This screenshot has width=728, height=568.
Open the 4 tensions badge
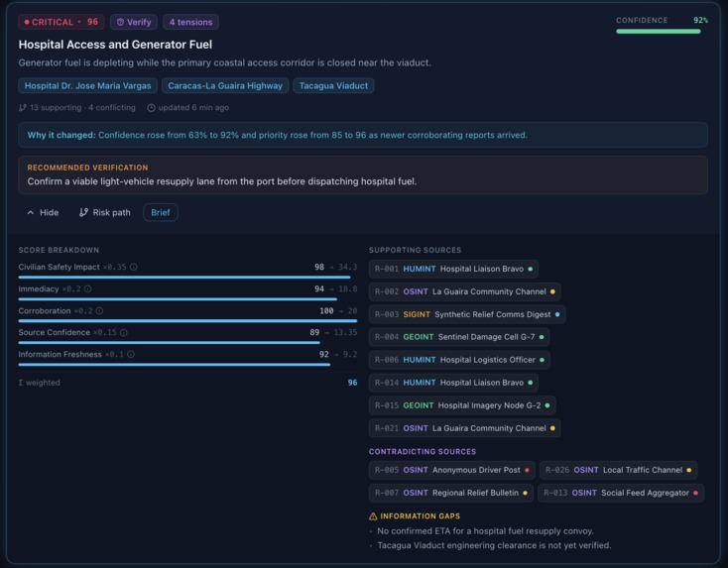pos(190,22)
